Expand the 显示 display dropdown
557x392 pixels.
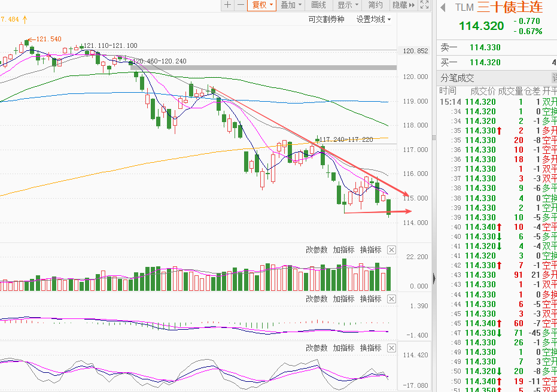tap(348, 5)
